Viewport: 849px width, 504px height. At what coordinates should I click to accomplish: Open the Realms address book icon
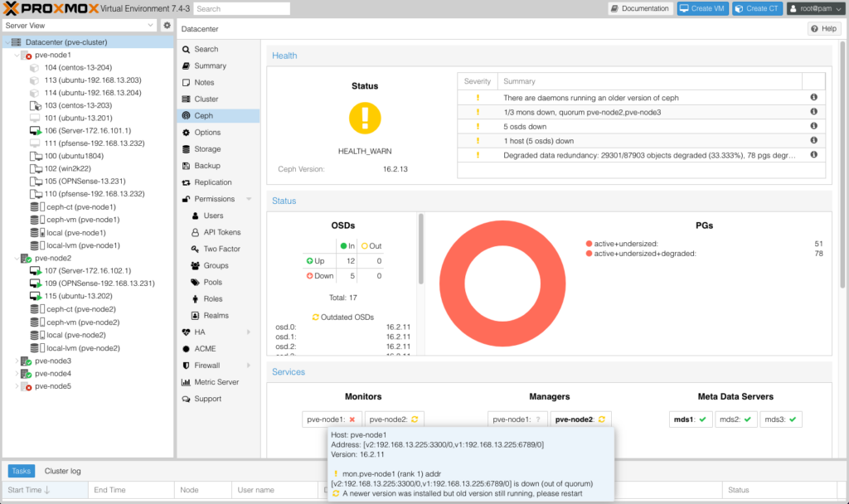pos(195,316)
